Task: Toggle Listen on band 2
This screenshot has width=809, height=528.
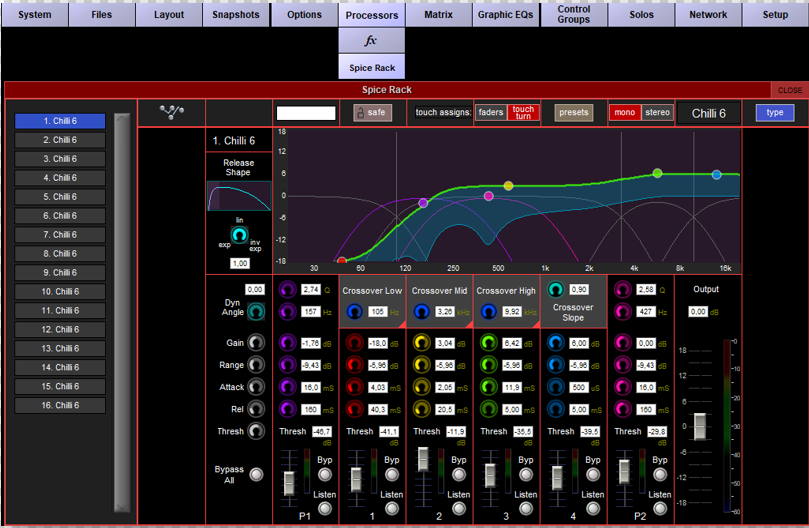Action: pos(459,509)
